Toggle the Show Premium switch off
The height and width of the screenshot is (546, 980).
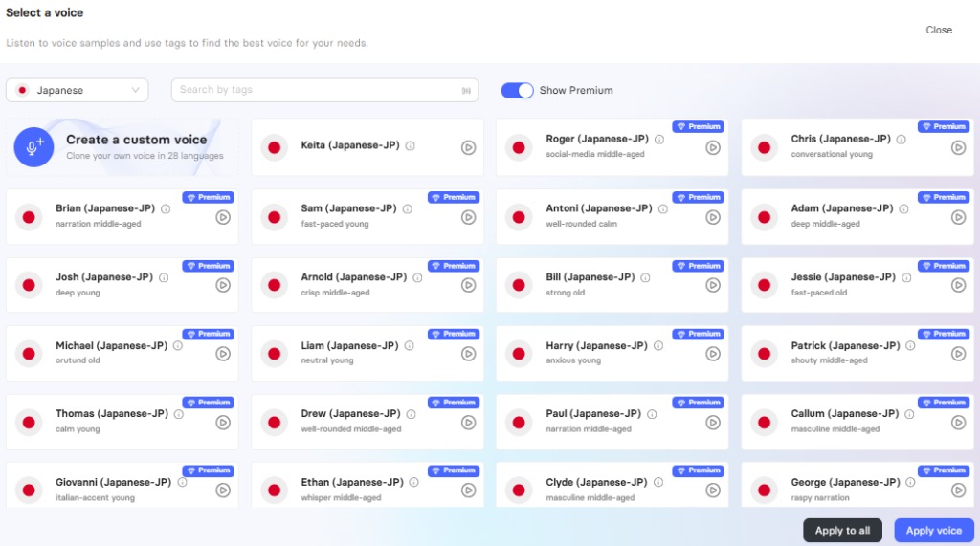(x=517, y=91)
